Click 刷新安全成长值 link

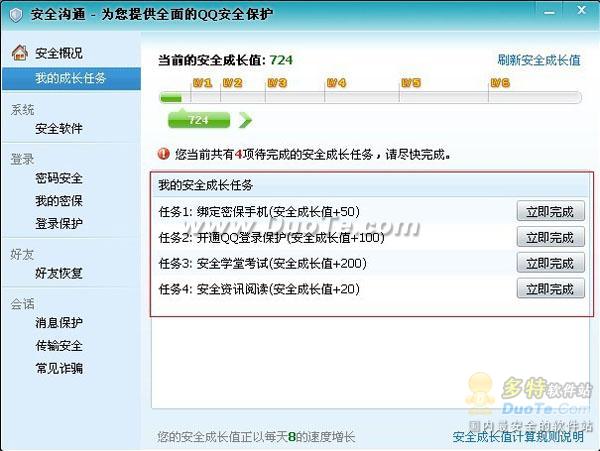[x=539, y=60]
